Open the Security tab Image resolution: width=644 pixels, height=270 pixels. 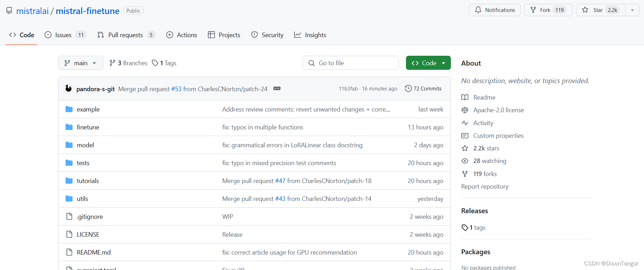pyautogui.click(x=267, y=35)
